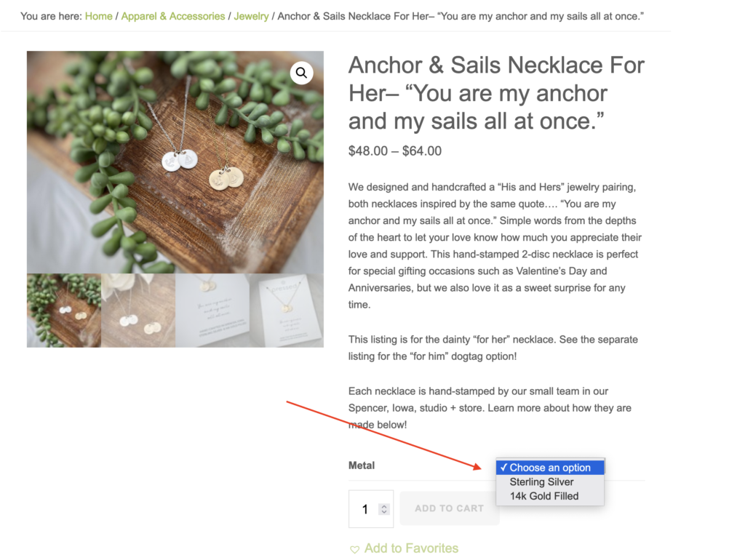Open the Jewelry category breadcrumb
This screenshot has width=745, height=560.
coord(251,16)
